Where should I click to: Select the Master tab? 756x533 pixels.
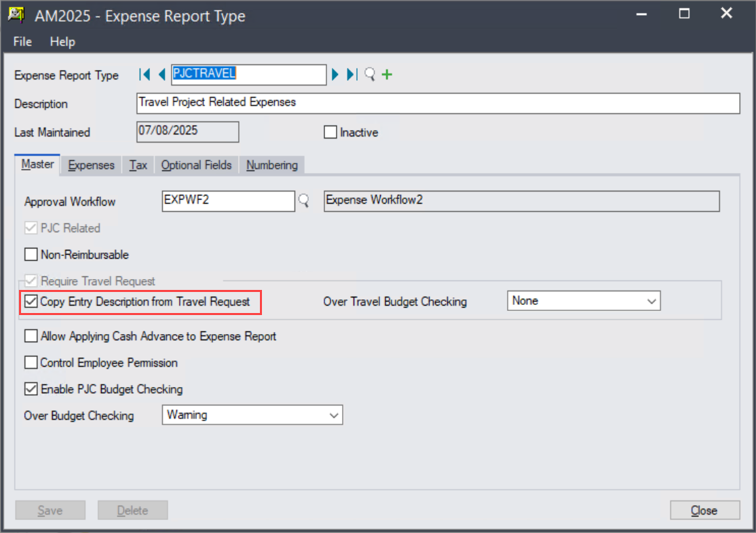point(37,164)
